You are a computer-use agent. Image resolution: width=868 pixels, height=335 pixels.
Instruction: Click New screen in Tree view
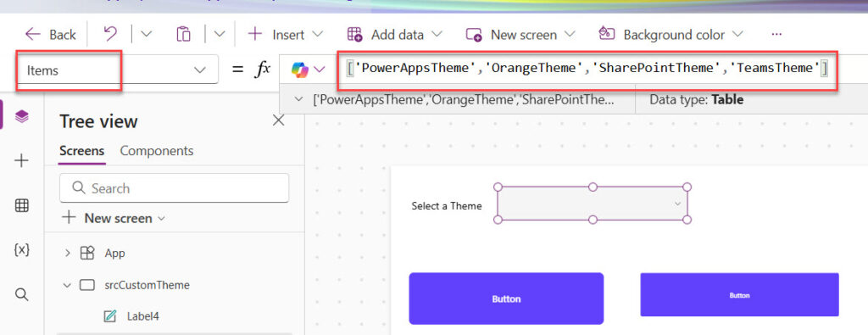[114, 218]
